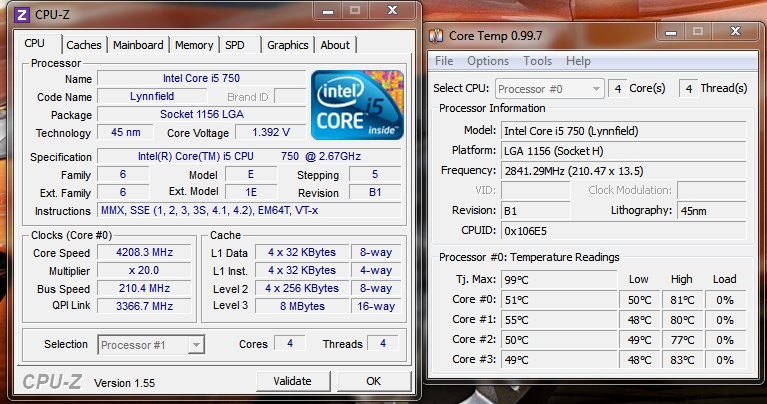Viewport: 767px width, 404px height.
Task: Switch to the Caches tab
Action: click(x=84, y=45)
